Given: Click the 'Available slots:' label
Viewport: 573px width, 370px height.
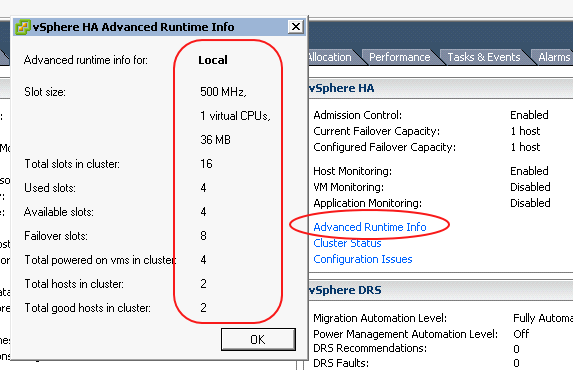Looking at the screenshot, I should coord(58,212).
